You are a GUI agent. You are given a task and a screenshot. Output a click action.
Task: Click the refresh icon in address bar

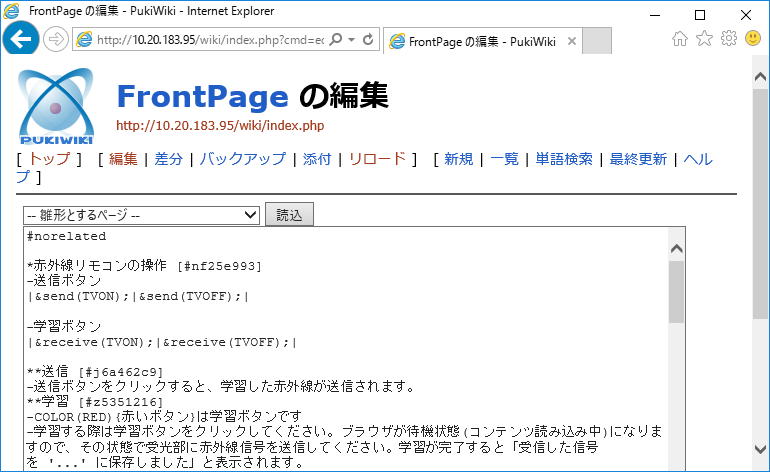click(368, 40)
